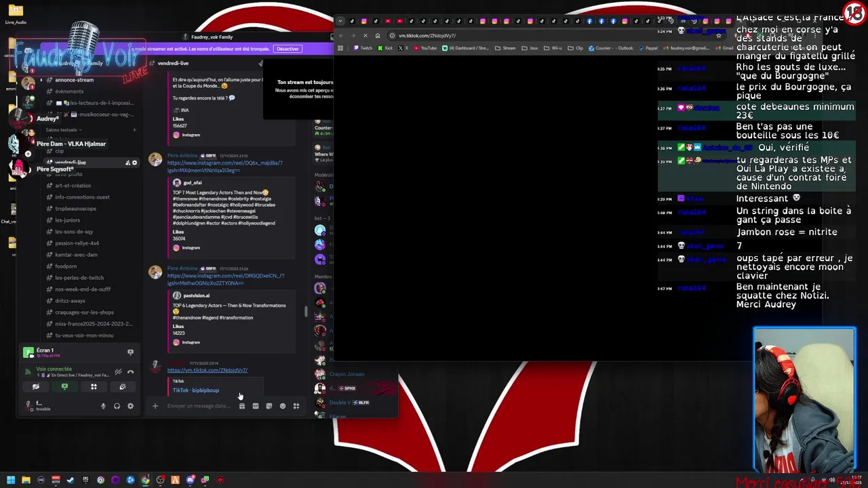868x488 pixels.
Task: Open Discord user settings gear
Action: pos(130,406)
